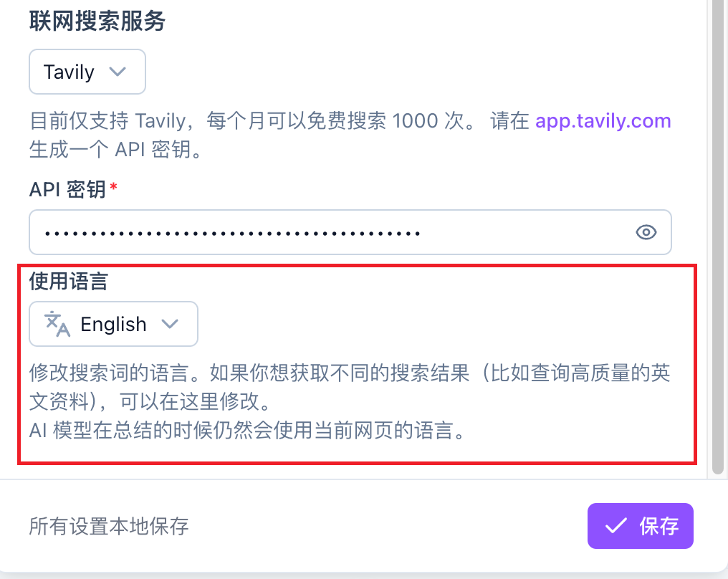Viewport: 728px width, 579px height.
Task: Expand the English language dropdown
Action: pyautogui.click(x=113, y=324)
